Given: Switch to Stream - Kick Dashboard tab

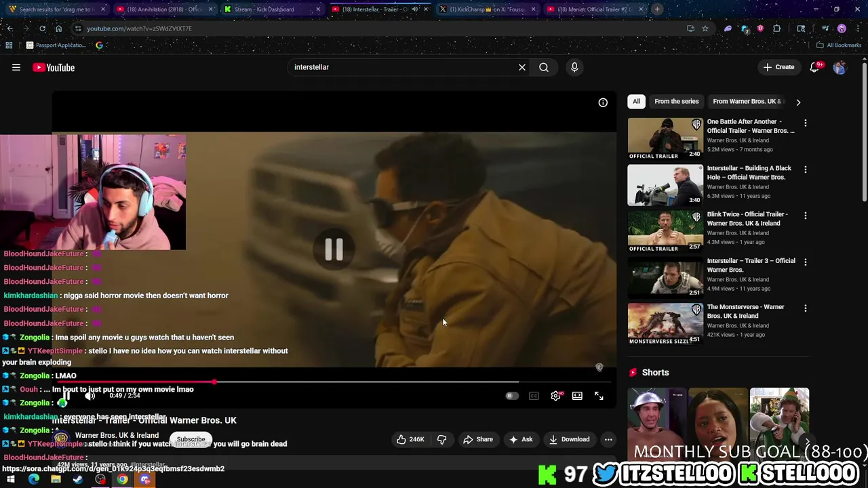Looking at the screenshot, I should point(272,9).
